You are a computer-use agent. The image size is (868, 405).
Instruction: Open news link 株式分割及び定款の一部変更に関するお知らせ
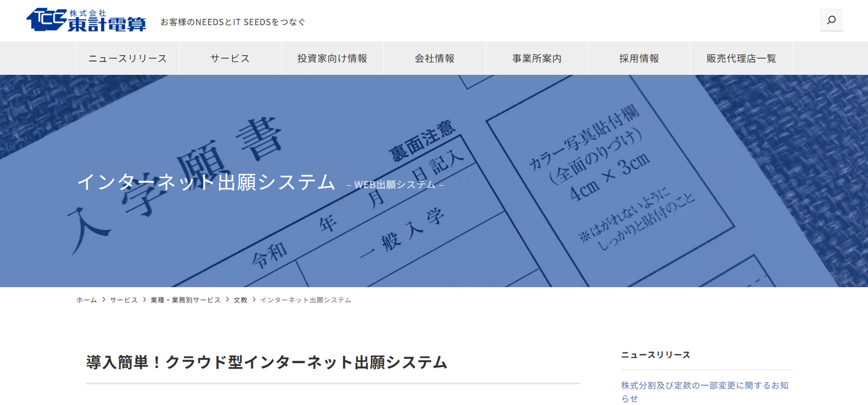tap(705, 391)
